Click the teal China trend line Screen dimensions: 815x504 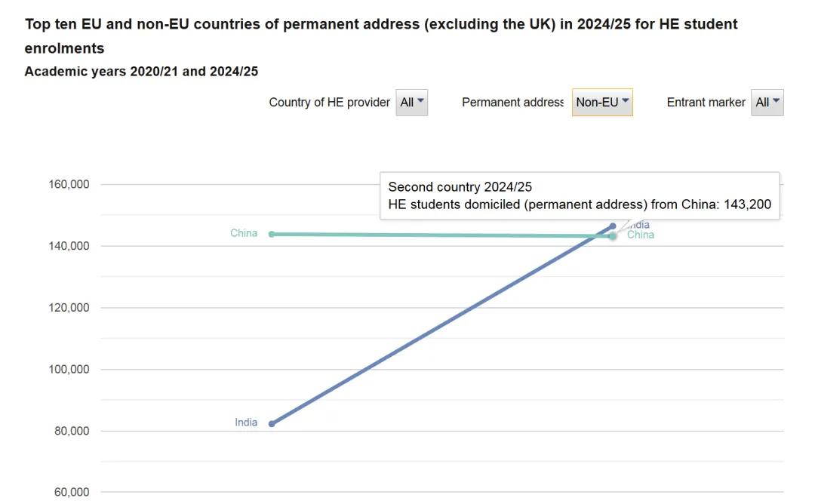(441, 235)
